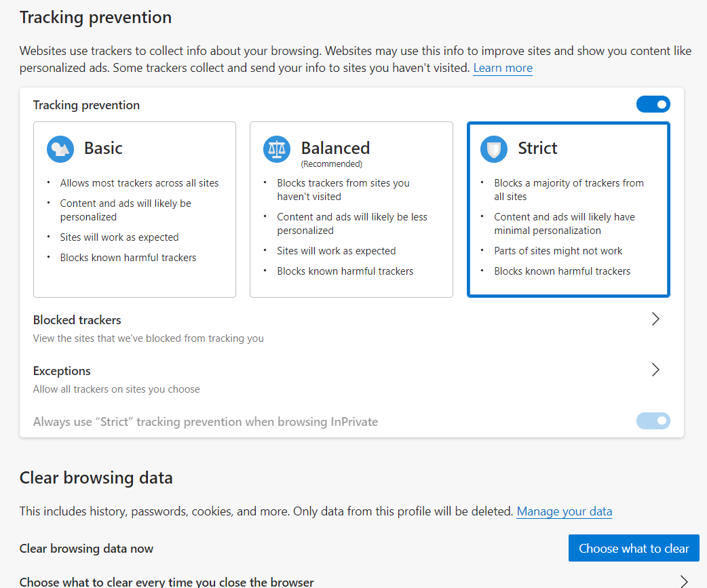Viewport: 707px width, 588px height.
Task: Open the Learn more link
Action: pos(503,68)
